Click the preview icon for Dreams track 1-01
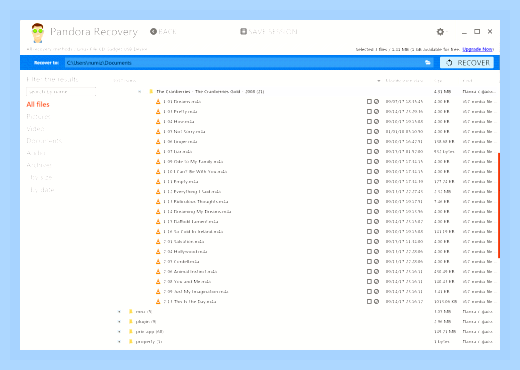The image size is (520, 370). [x=376, y=102]
